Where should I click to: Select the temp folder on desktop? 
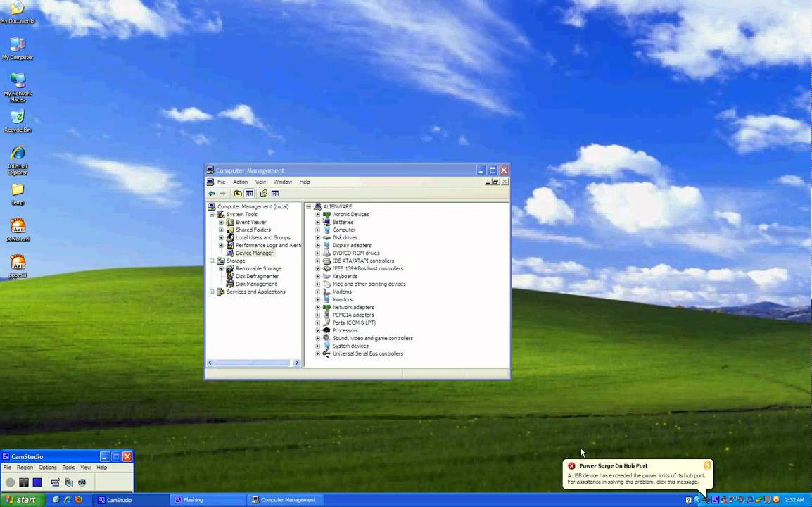pyautogui.click(x=18, y=194)
